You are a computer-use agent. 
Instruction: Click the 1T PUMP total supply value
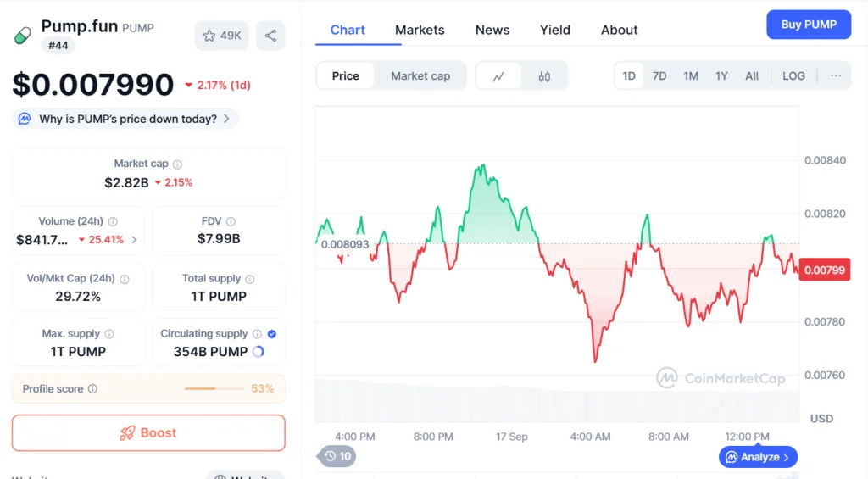pos(219,297)
